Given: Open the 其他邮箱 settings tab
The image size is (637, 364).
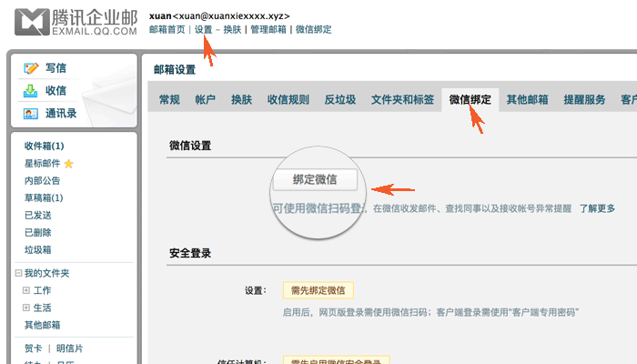Looking at the screenshot, I should (527, 100).
